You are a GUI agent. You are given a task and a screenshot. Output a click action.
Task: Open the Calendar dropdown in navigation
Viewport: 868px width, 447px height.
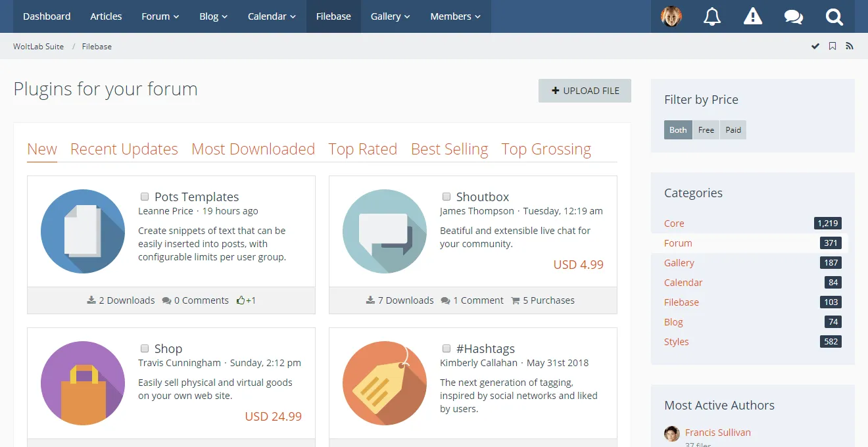272,16
